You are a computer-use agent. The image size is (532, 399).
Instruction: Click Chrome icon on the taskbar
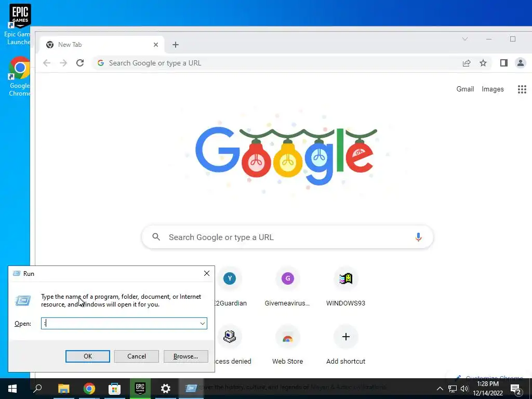89,389
